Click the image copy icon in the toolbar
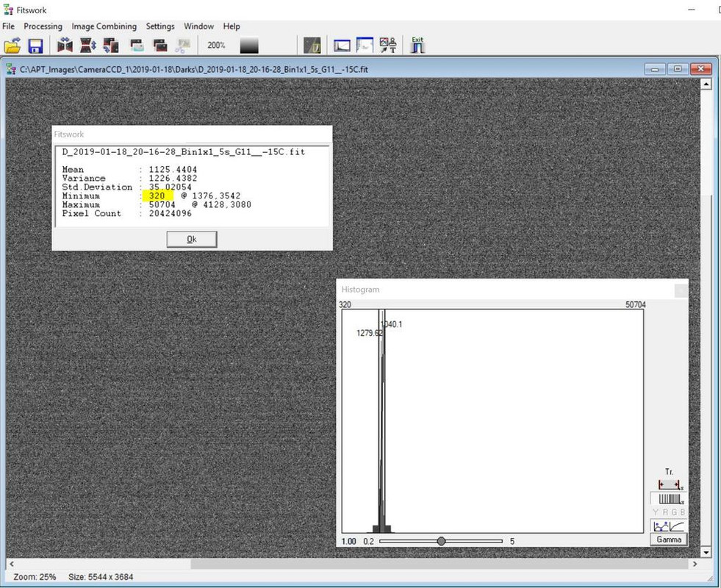721x588 pixels. 137,46
